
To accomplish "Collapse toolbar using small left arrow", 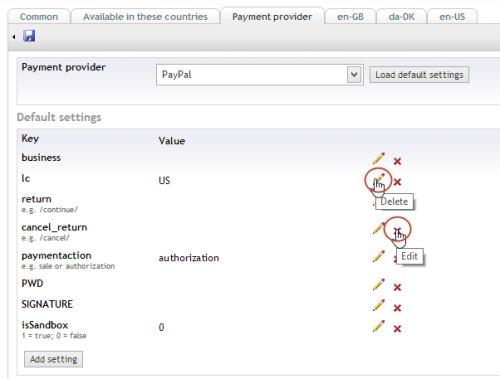I will 14,37.
